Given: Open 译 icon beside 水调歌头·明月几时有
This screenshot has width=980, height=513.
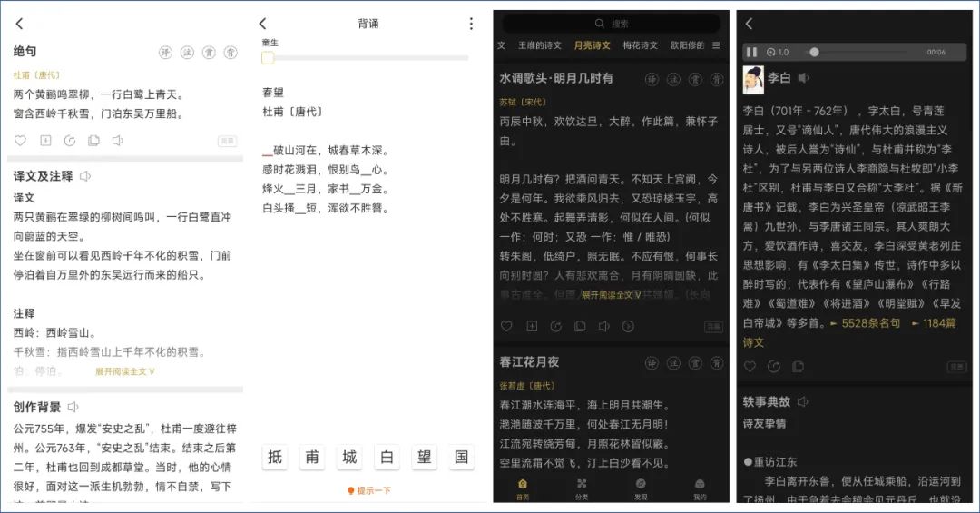Looking at the screenshot, I should (x=652, y=80).
